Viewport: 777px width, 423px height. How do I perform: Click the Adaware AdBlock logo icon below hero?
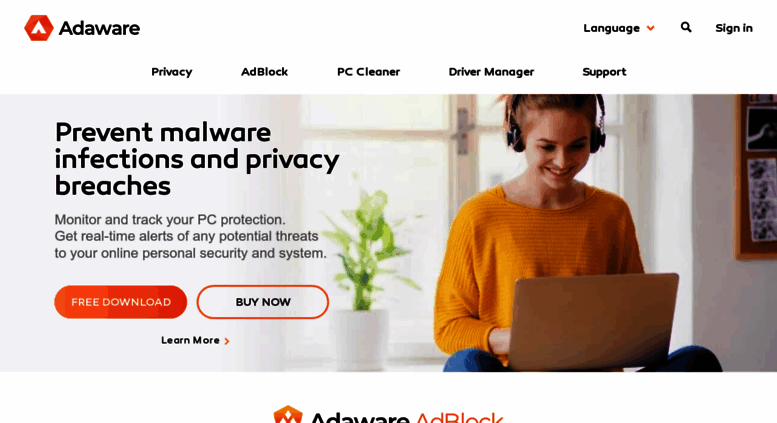(288, 415)
